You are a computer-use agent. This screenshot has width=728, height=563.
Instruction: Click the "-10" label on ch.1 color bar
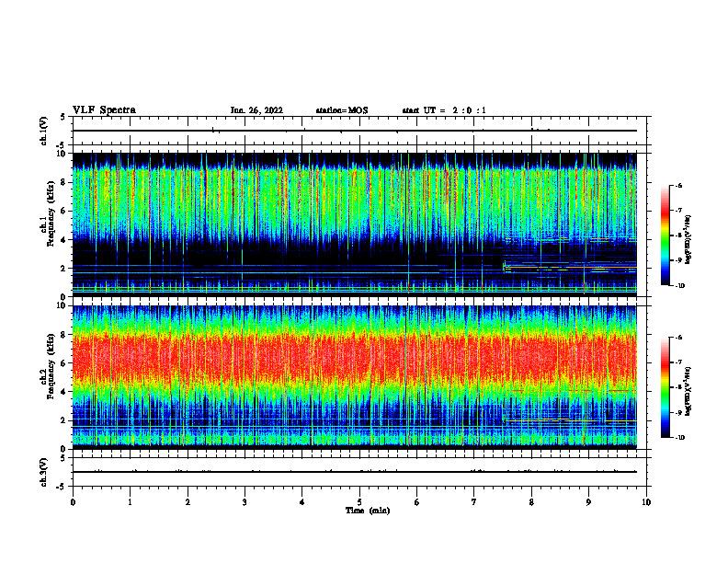[680, 286]
